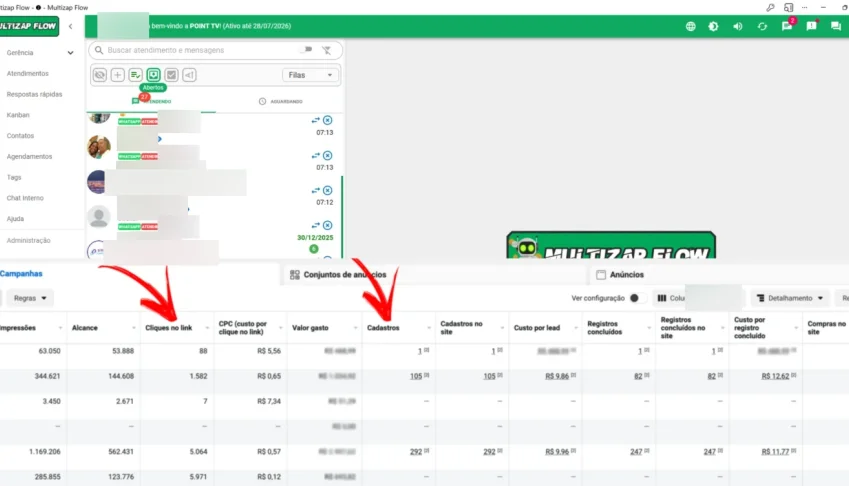
Task: Transfer the first 07:13 ticket
Action: (x=316, y=120)
